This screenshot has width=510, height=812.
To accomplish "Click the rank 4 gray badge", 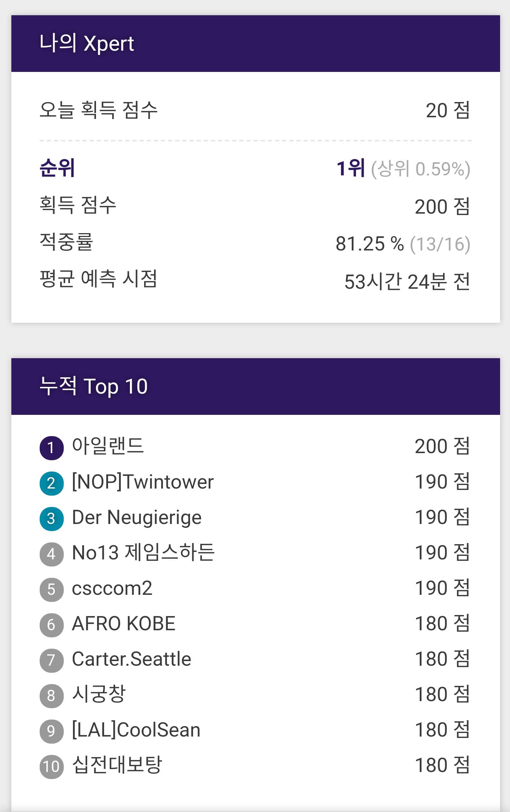I will coord(51,554).
